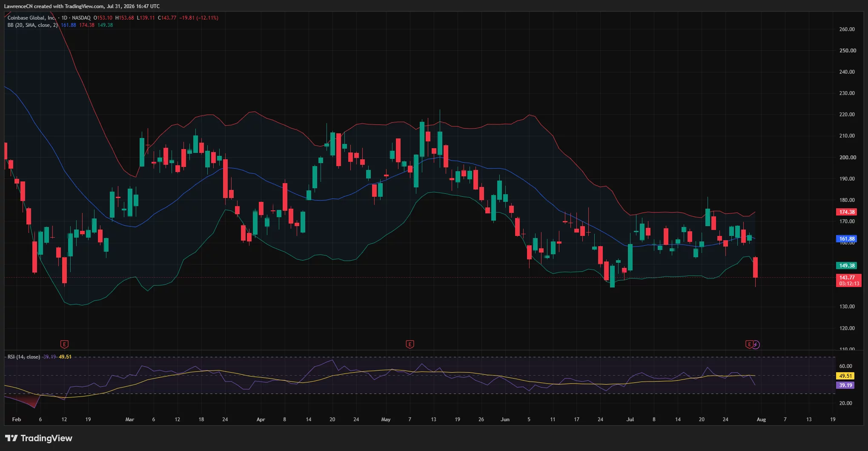Click the BB basis value 161.88 in legend
The height and width of the screenshot is (451, 868).
click(x=69, y=25)
